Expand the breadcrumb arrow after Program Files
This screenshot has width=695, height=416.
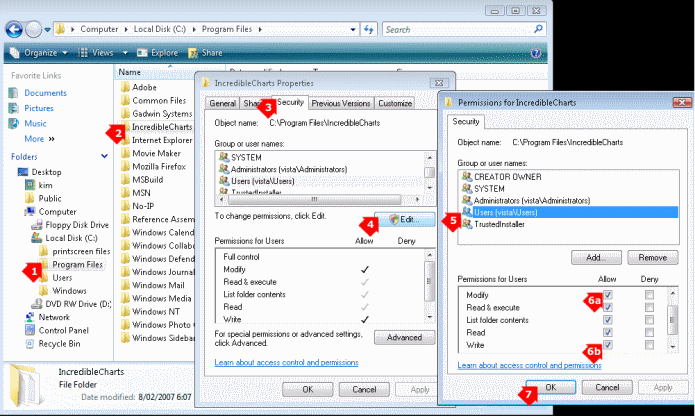pos(260,30)
